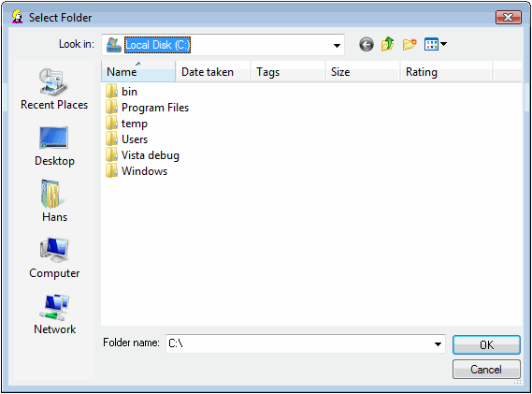Select the bin folder icon
The width and height of the screenshot is (532, 394).
coord(111,91)
